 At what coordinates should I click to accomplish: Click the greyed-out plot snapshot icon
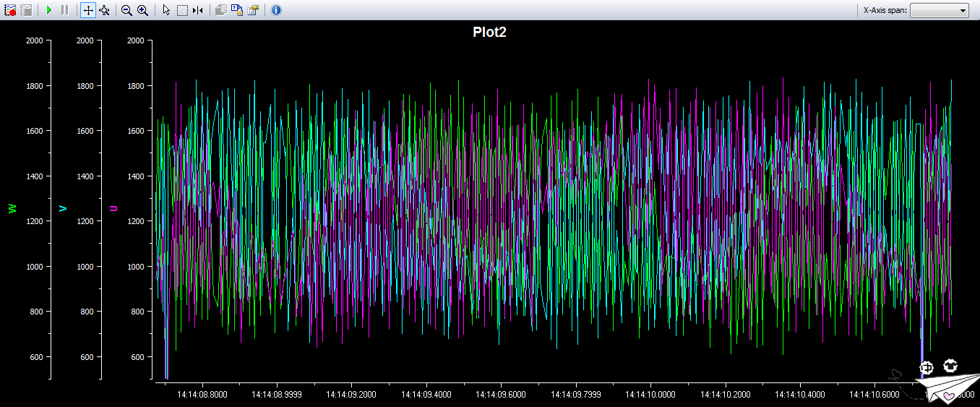26,10
